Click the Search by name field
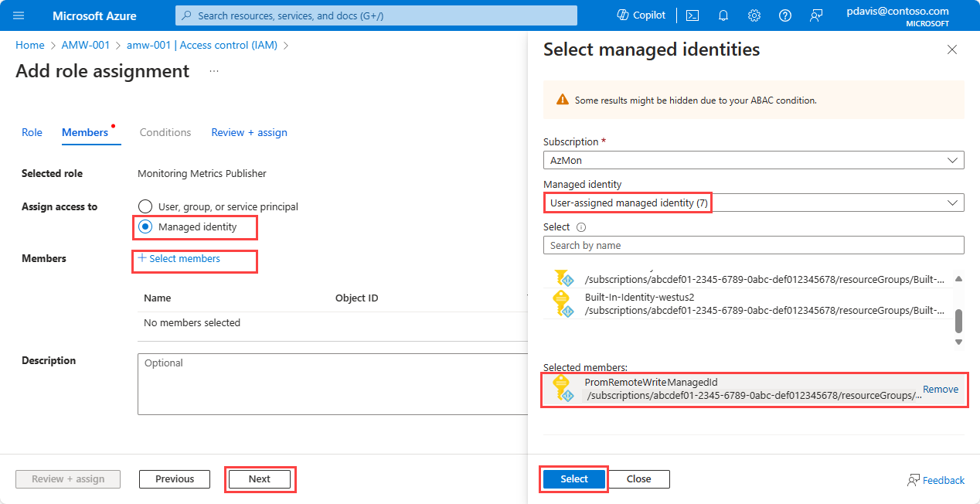Screen dimensions: 980x504 pyautogui.click(x=754, y=245)
